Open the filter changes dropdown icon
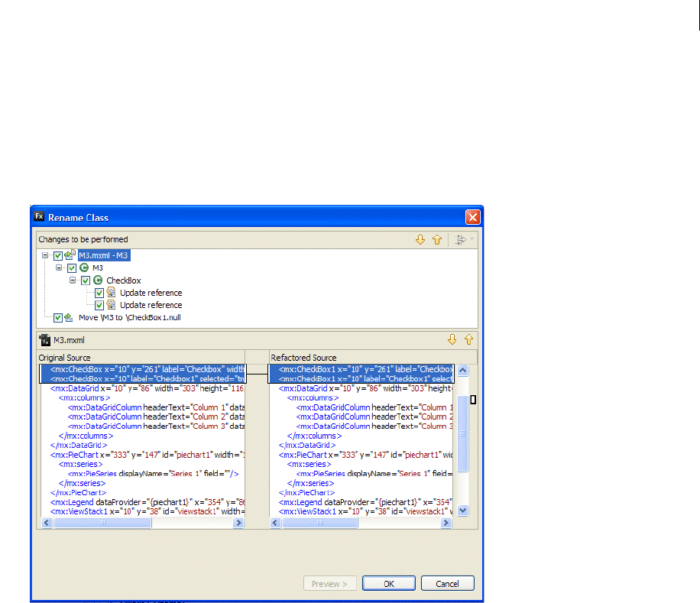The width and height of the screenshot is (700, 603). tap(463, 240)
